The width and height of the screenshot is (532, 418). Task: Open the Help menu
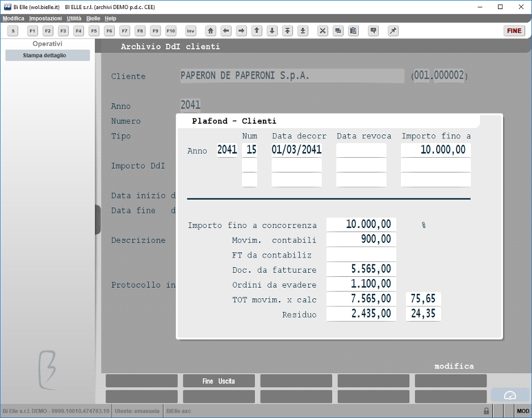(x=111, y=18)
